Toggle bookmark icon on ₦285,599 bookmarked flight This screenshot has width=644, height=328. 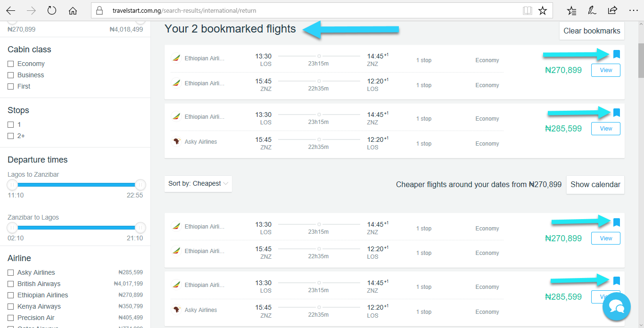click(x=616, y=113)
